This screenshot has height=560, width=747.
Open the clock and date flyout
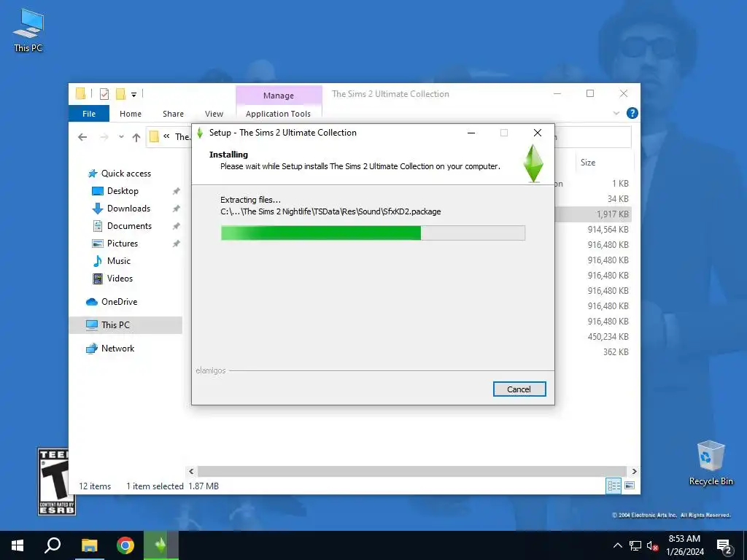[x=684, y=545]
